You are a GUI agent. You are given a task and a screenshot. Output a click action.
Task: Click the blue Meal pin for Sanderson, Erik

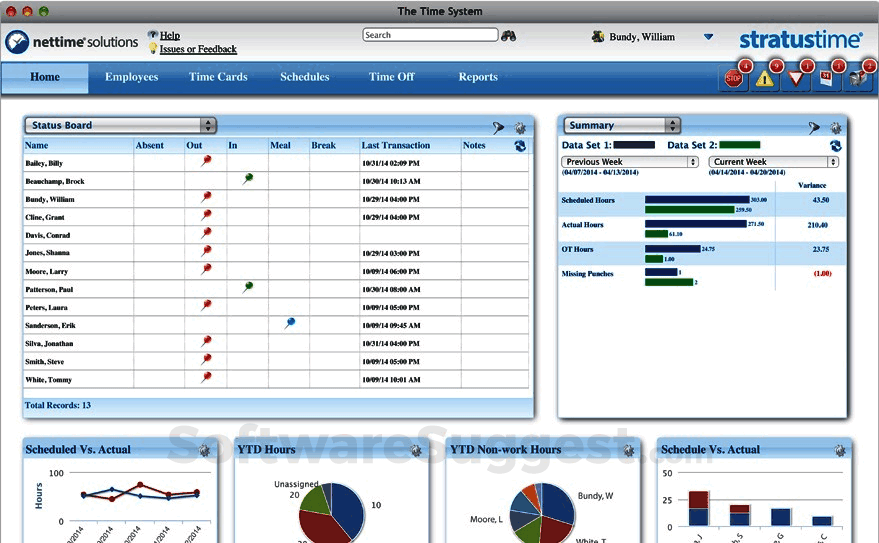(x=289, y=323)
